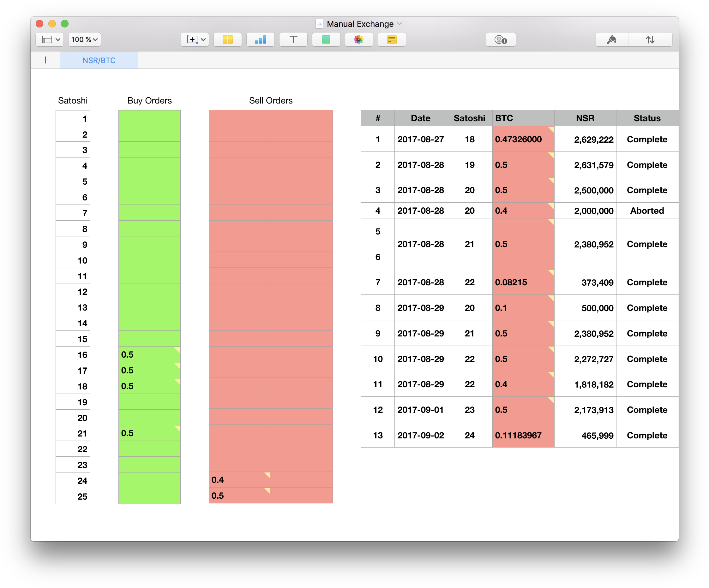Open the View options dropdown
Viewport: 709px width, 588px height.
(x=50, y=39)
